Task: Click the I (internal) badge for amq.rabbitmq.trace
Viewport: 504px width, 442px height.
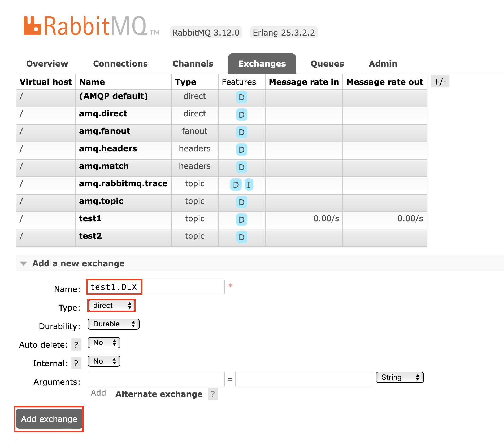Action: point(249,185)
